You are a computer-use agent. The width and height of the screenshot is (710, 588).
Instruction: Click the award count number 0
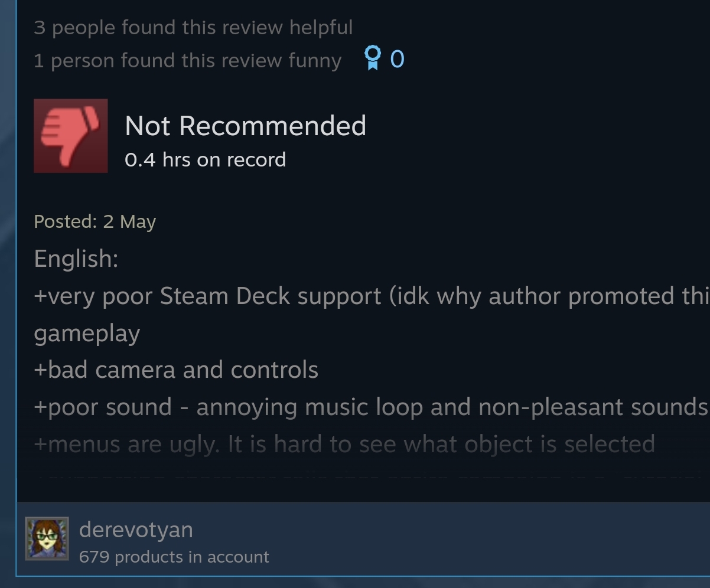[x=398, y=59]
